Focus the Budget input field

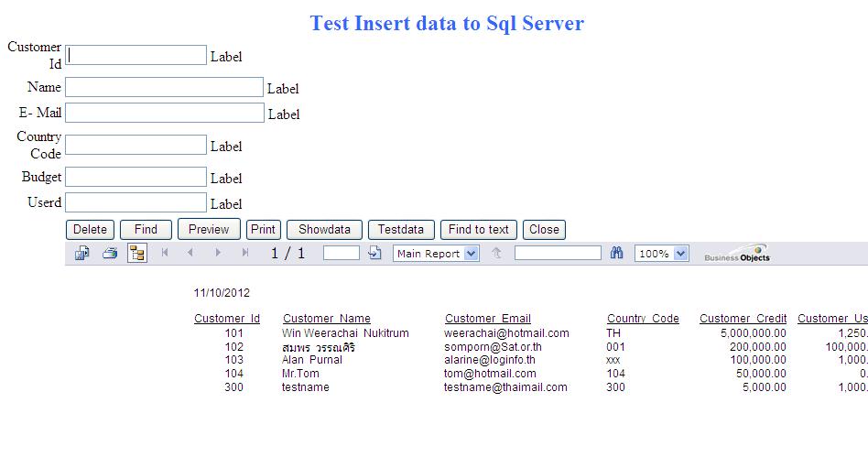136,177
